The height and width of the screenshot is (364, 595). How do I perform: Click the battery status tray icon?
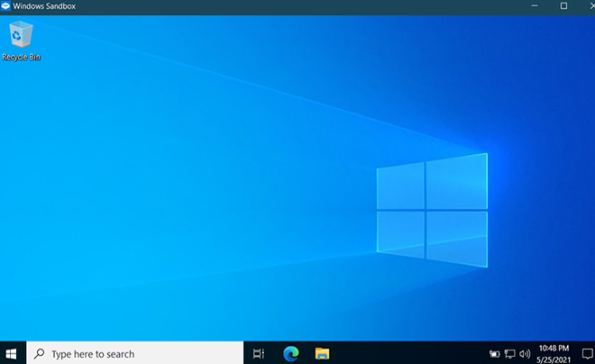(x=494, y=354)
